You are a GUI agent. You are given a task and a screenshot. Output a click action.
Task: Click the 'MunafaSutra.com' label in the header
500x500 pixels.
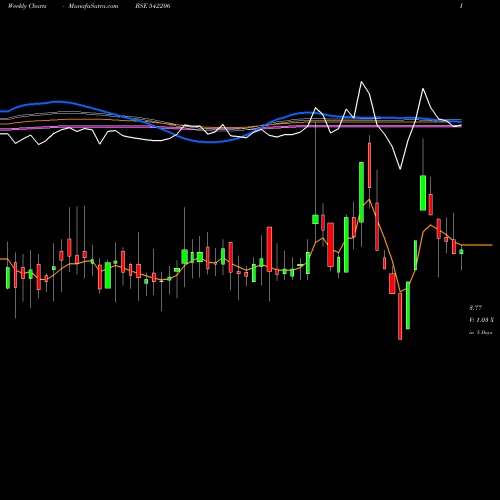pos(93,6)
